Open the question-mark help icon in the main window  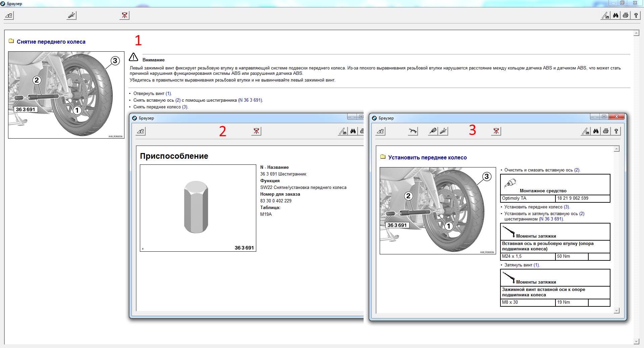point(636,15)
